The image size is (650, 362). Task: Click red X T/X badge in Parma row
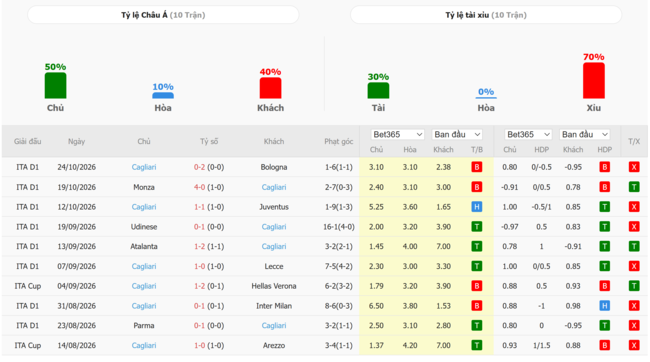[x=634, y=326]
